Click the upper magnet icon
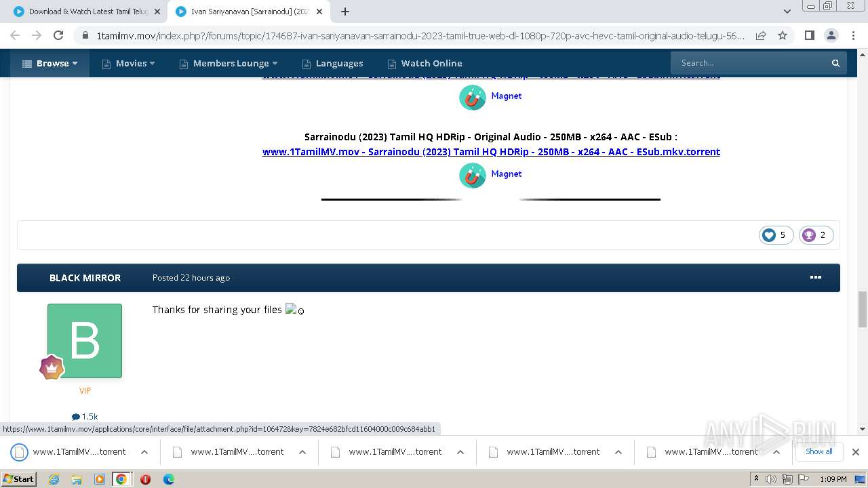The height and width of the screenshot is (488, 868). tap(473, 97)
